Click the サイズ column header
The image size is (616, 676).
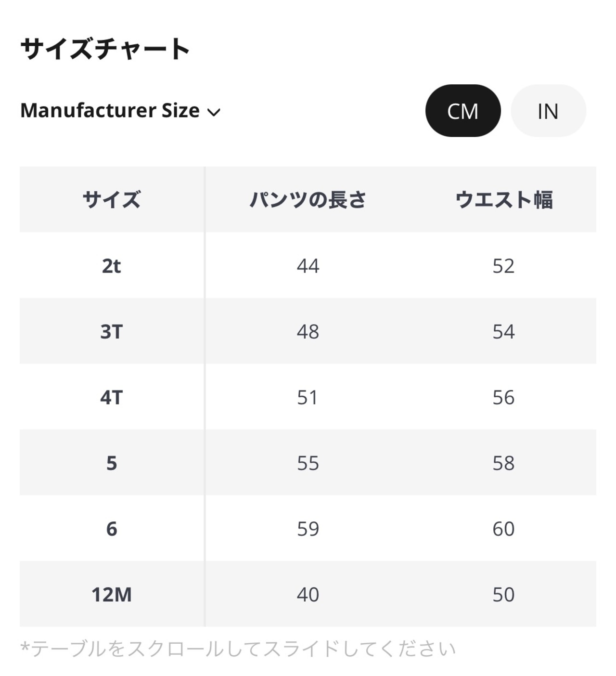pos(111,199)
